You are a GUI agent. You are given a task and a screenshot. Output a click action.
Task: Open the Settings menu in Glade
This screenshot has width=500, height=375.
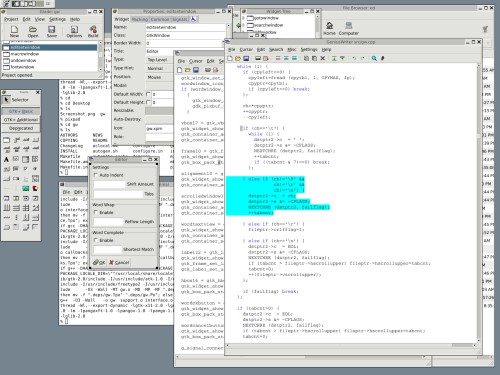point(58,19)
